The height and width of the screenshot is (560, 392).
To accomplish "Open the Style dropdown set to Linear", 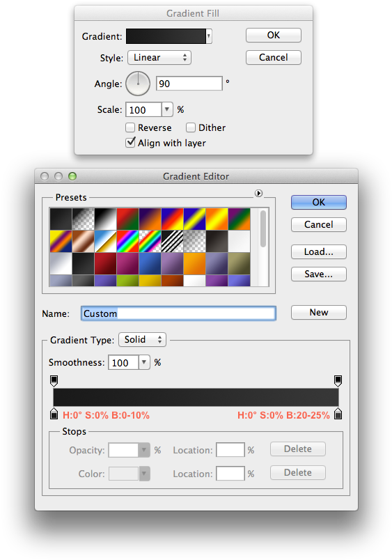I will click(x=159, y=58).
